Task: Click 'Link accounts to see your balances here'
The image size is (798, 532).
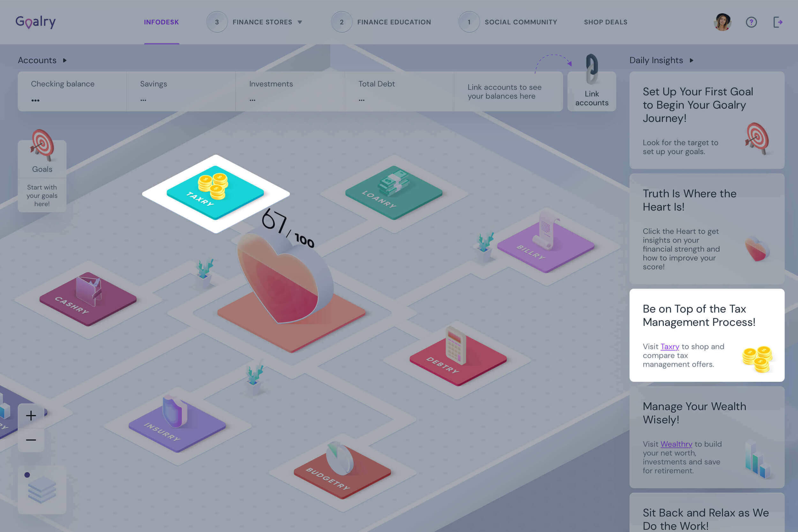Action: 505,92
